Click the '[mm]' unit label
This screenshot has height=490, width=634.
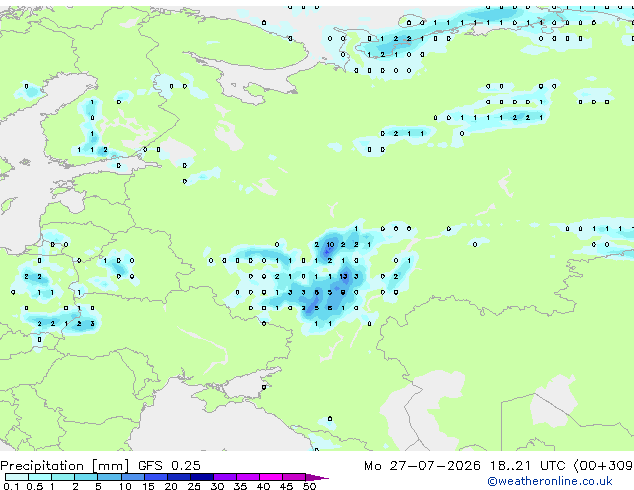(x=110, y=466)
